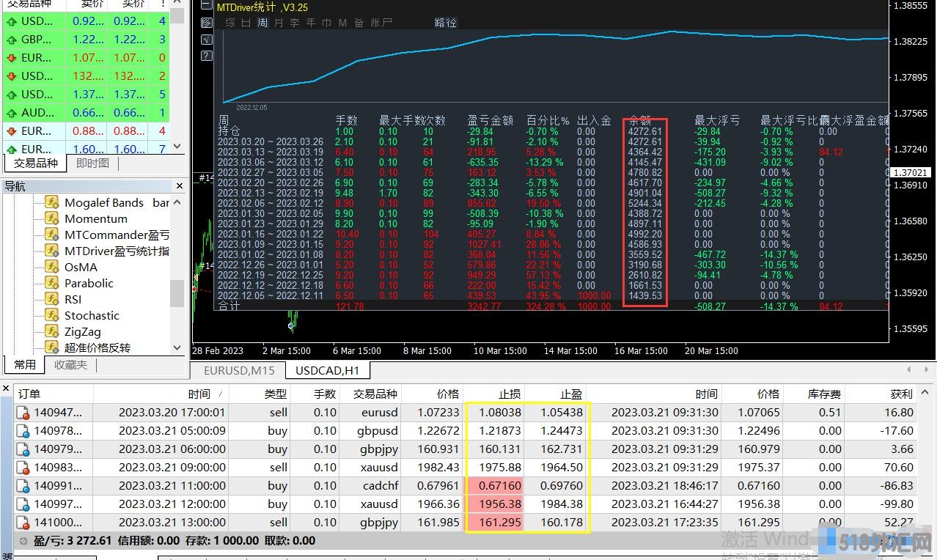Select the 日 daily period in MTDriver

point(246,23)
